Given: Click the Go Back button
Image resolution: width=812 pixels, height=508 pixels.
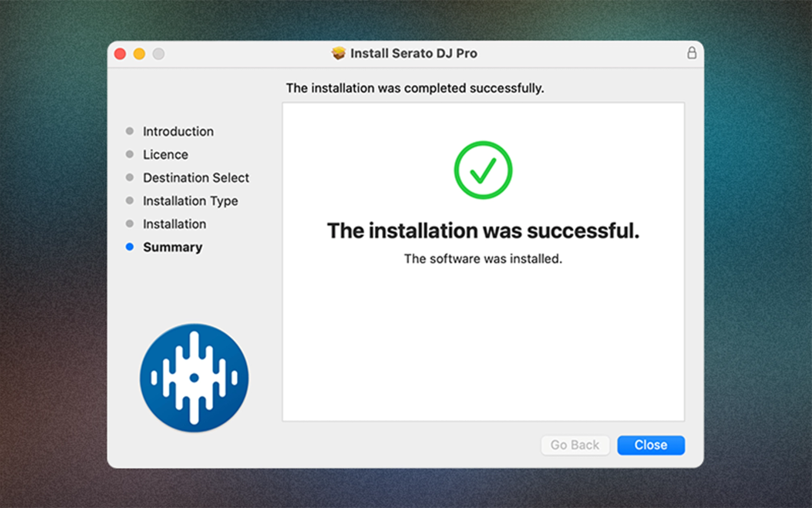Looking at the screenshot, I should click(575, 445).
